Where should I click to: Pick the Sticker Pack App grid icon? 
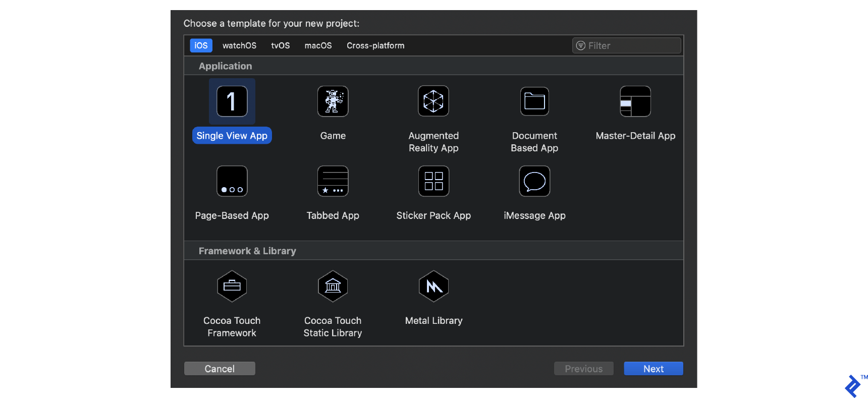433,181
